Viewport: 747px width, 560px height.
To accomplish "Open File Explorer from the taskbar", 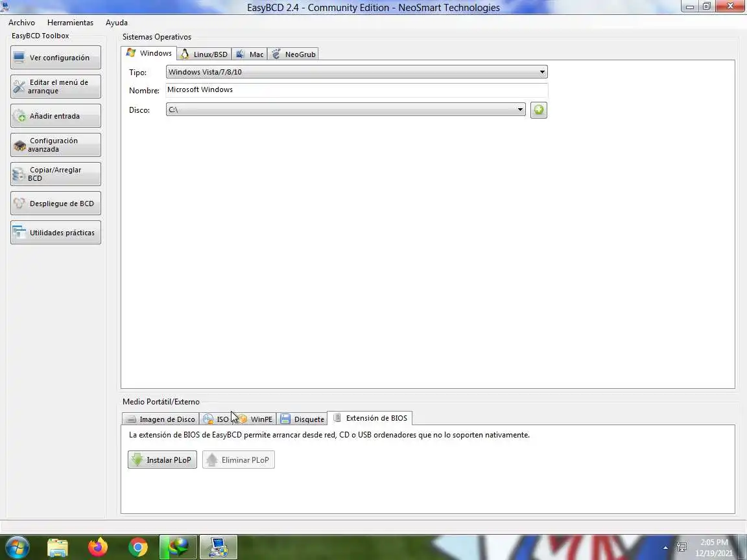I will tap(58, 548).
